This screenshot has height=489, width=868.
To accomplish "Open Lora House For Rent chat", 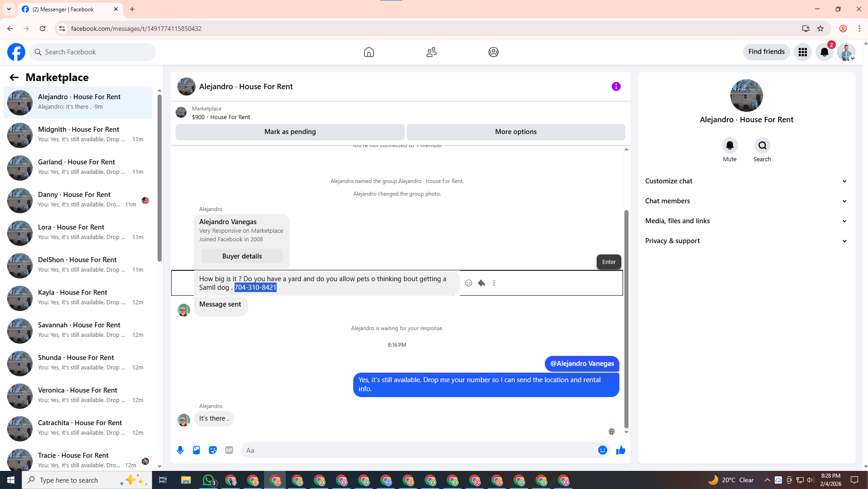I will [78, 233].
